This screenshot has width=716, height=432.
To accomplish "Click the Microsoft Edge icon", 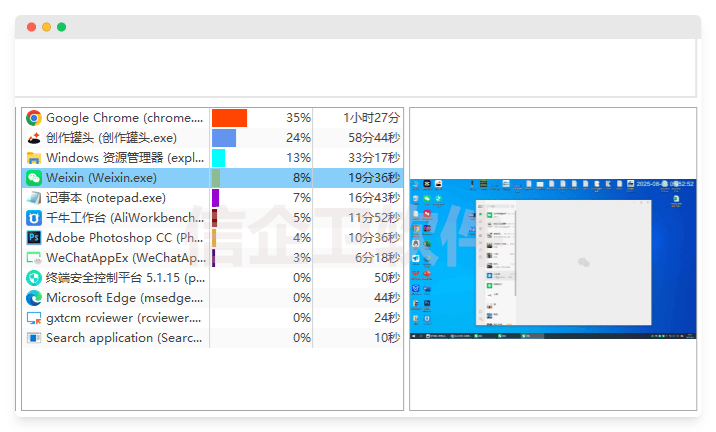I will pos(34,298).
